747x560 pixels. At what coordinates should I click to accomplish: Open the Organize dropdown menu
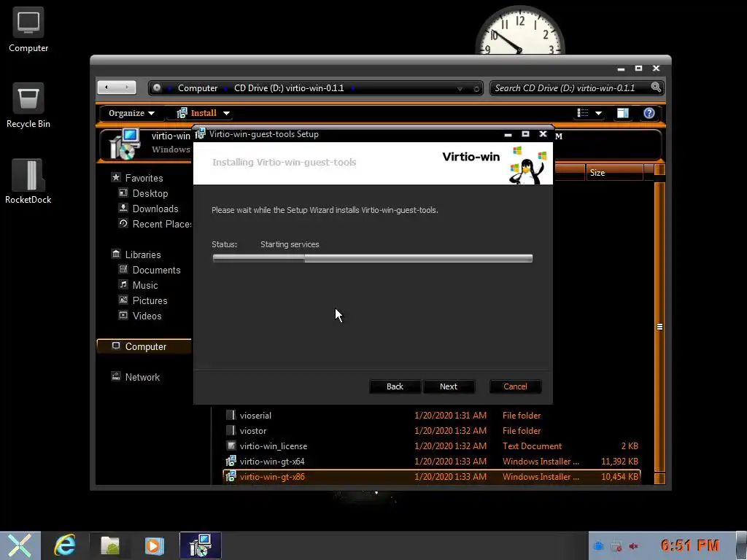pos(131,113)
